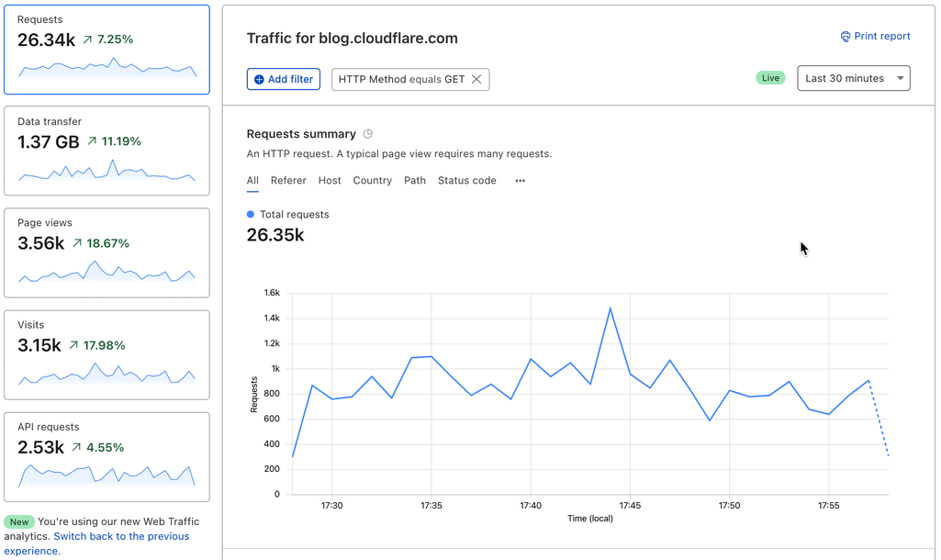Image resolution: width=941 pixels, height=560 pixels.
Task: Click the up arrow beside 7.25%
Action: pyautogui.click(x=87, y=39)
